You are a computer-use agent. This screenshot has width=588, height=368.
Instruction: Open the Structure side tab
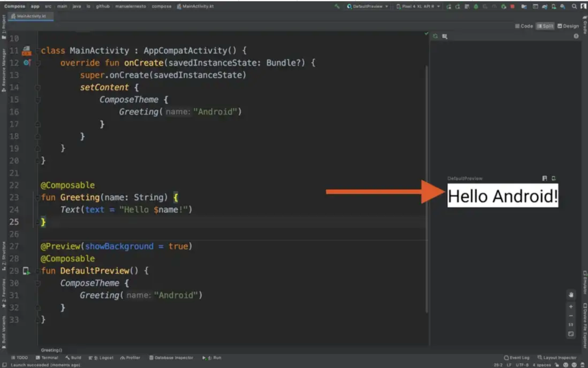pyautogui.click(x=4, y=256)
